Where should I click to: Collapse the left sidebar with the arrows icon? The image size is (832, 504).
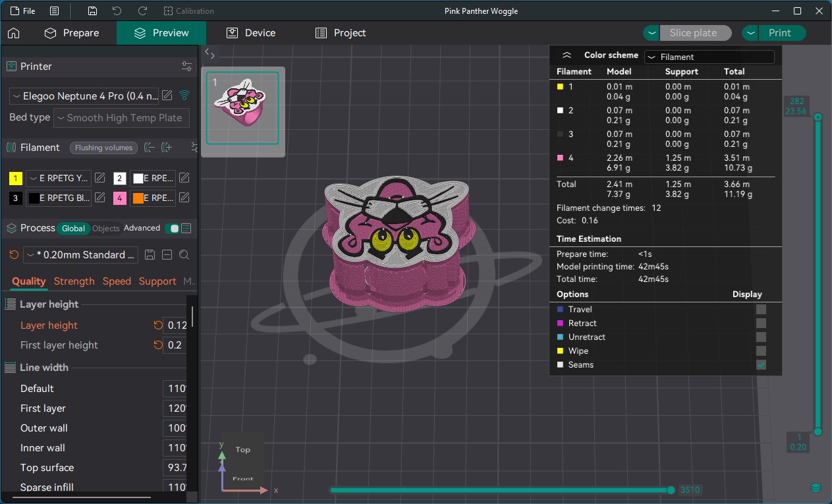209,53
